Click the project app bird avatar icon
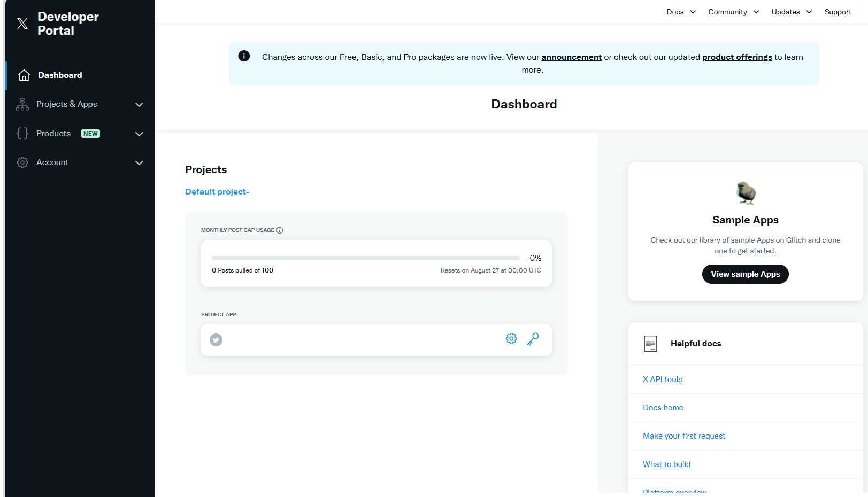The image size is (868, 497). pyautogui.click(x=216, y=340)
